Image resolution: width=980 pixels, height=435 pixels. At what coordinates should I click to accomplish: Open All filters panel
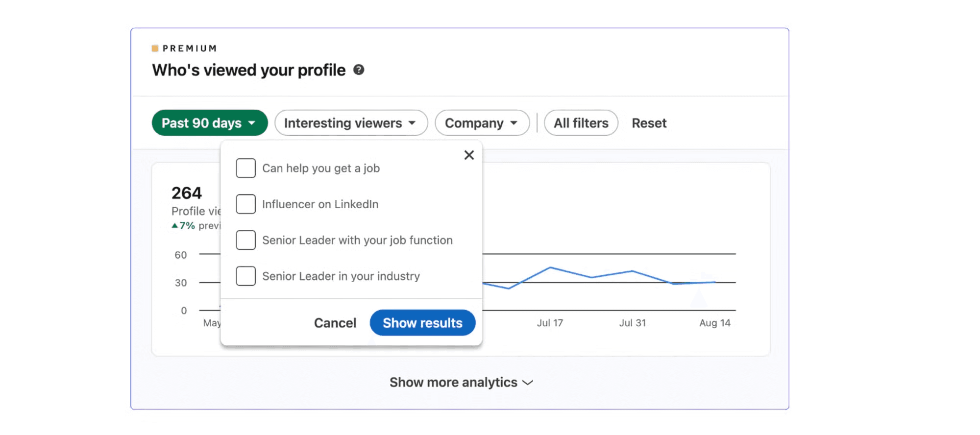pyautogui.click(x=581, y=123)
